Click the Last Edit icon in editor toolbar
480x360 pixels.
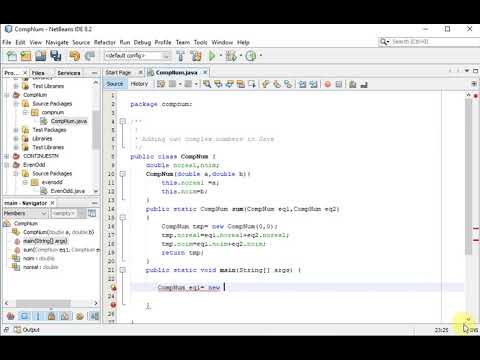[x=161, y=84]
